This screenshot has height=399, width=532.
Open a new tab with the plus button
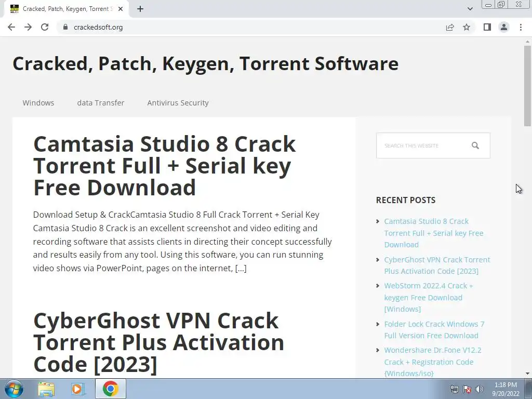pyautogui.click(x=140, y=9)
